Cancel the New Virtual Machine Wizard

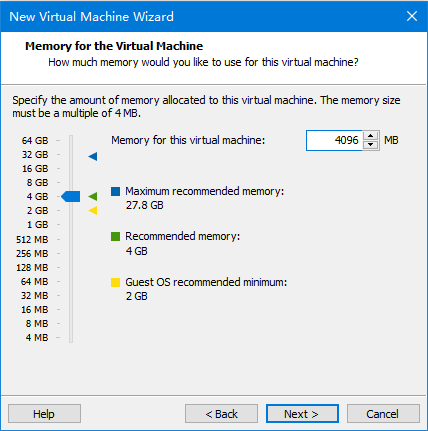tap(383, 414)
